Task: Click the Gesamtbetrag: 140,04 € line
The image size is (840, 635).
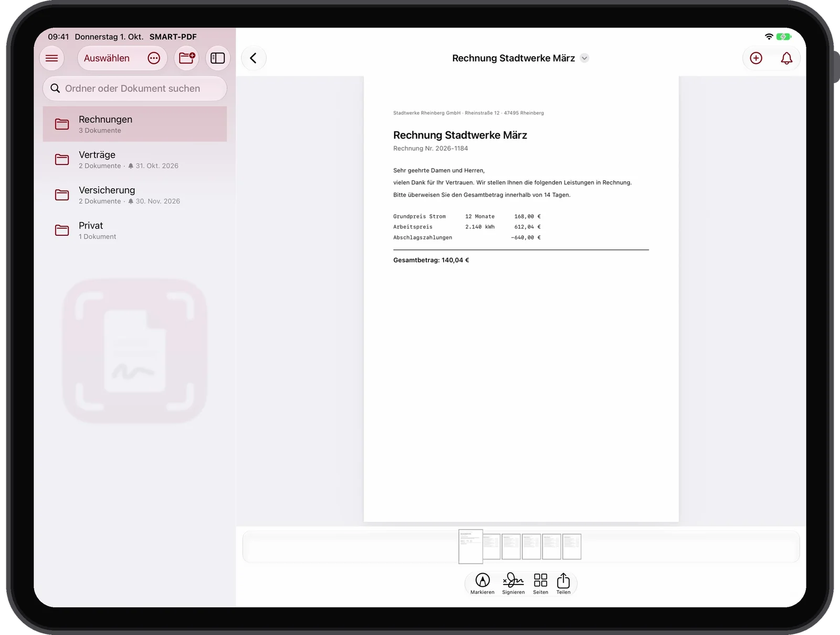Action: [x=431, y=260]
